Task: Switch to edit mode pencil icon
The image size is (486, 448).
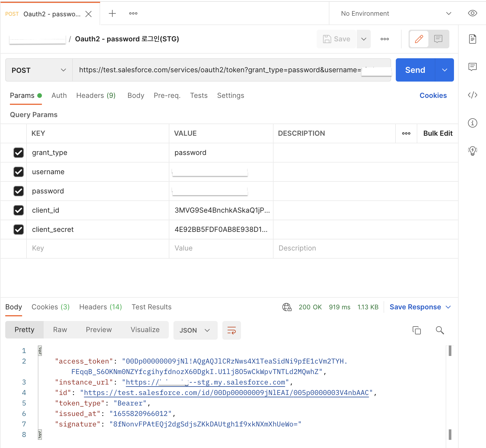Action: click(419, 39)
